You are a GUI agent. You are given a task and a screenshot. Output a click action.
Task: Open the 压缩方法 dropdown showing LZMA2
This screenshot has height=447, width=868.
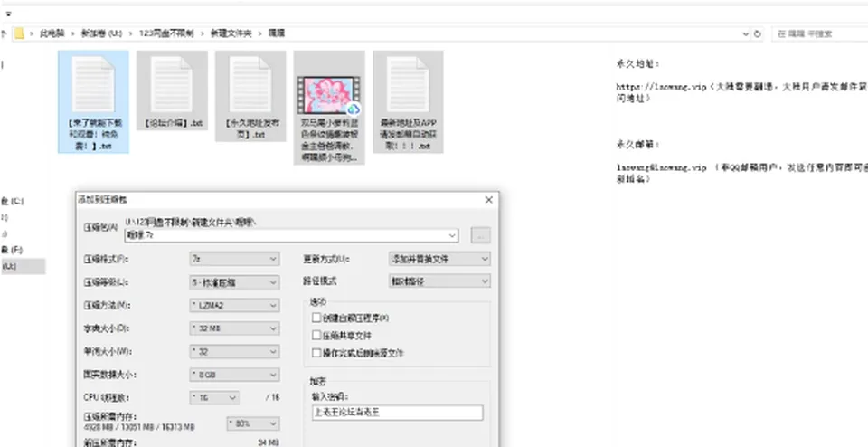[x=235, y=305]
